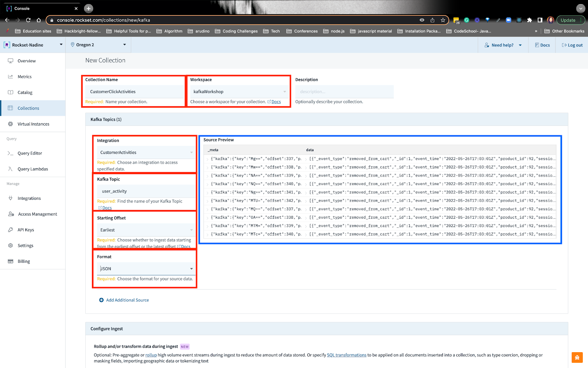
Task: Open the Coding Challenges bookmark folder
Action: [236, 31]
